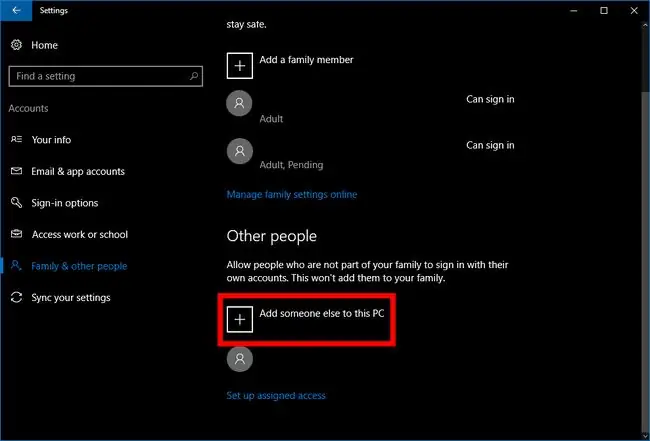Click Can sign in beside Adult, Pending
Screen dimensions: 650x441
point(490,145)
